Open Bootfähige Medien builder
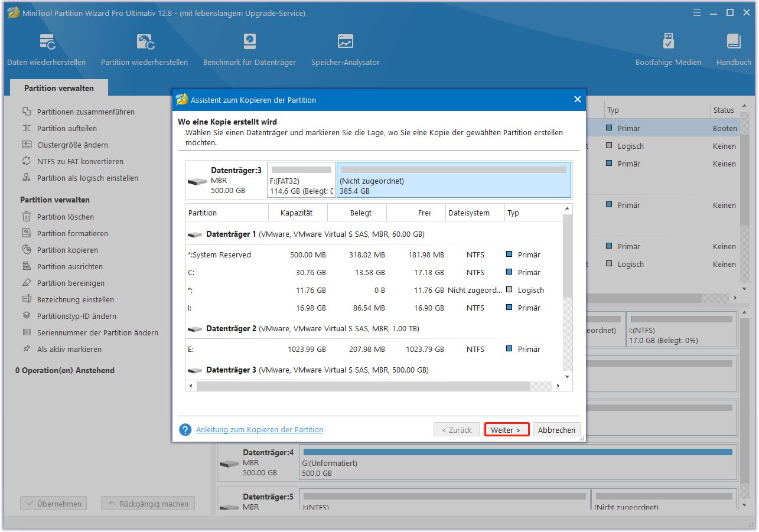 coord(668,50)
